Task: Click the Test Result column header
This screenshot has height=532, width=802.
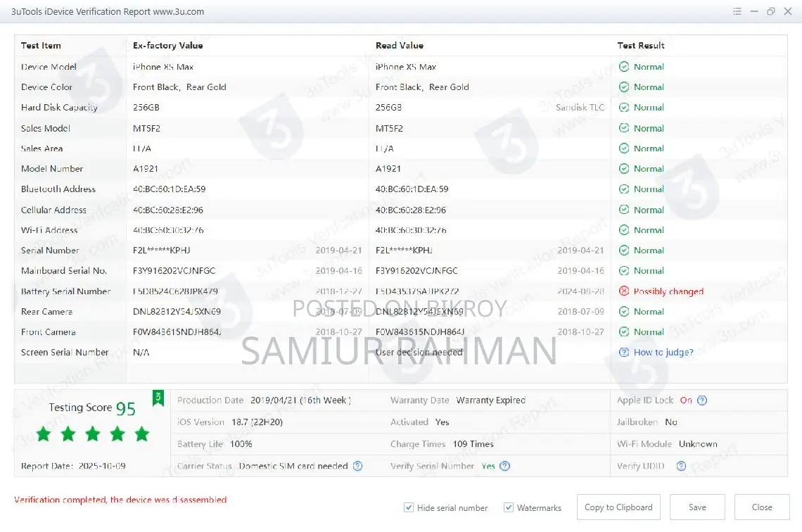Action: click(641, 46)
